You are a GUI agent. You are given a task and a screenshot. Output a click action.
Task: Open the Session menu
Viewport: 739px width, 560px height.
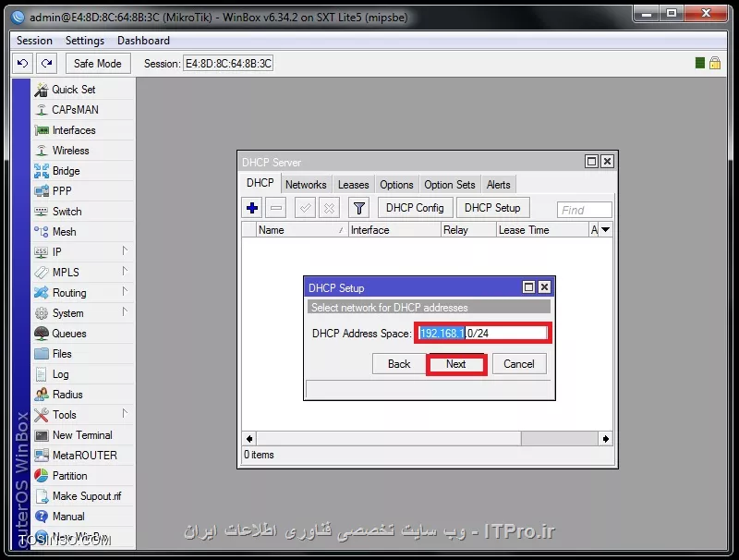pos(34,41)
